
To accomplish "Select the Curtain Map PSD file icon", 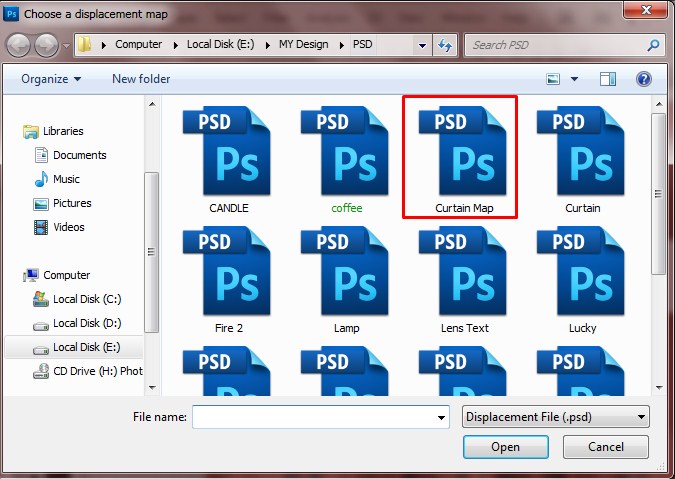I will pos(463,151).
